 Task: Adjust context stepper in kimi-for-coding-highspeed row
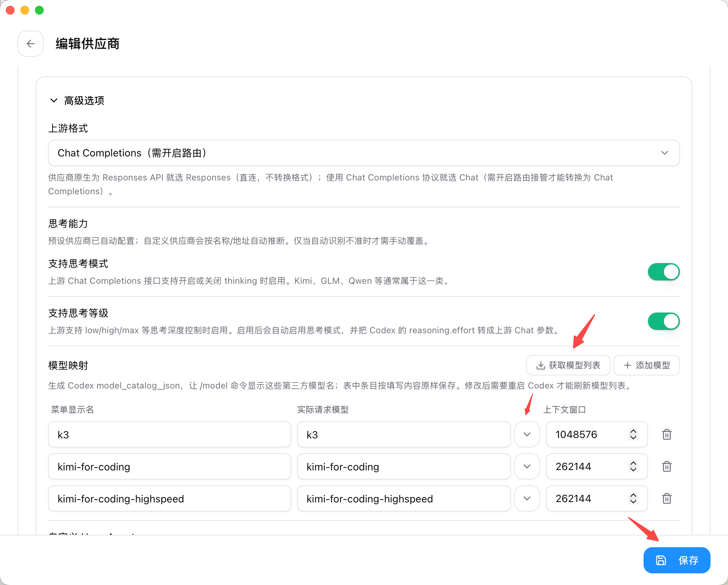633,498
